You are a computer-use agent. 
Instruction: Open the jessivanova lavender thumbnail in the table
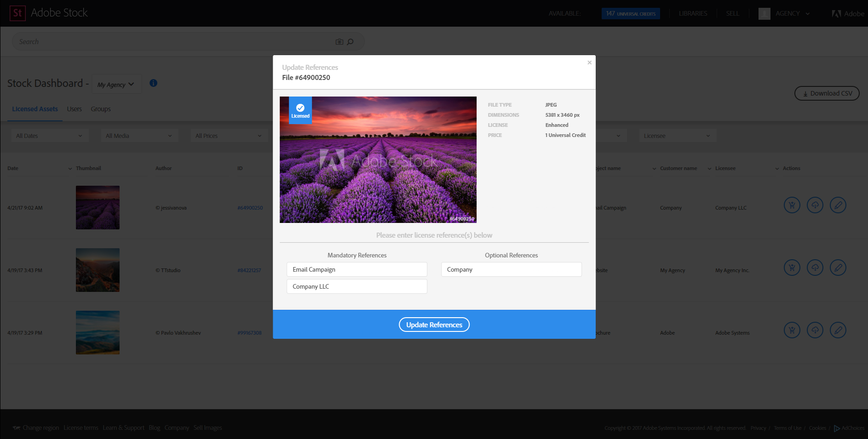pyautogui.click(x=98, y=207)
